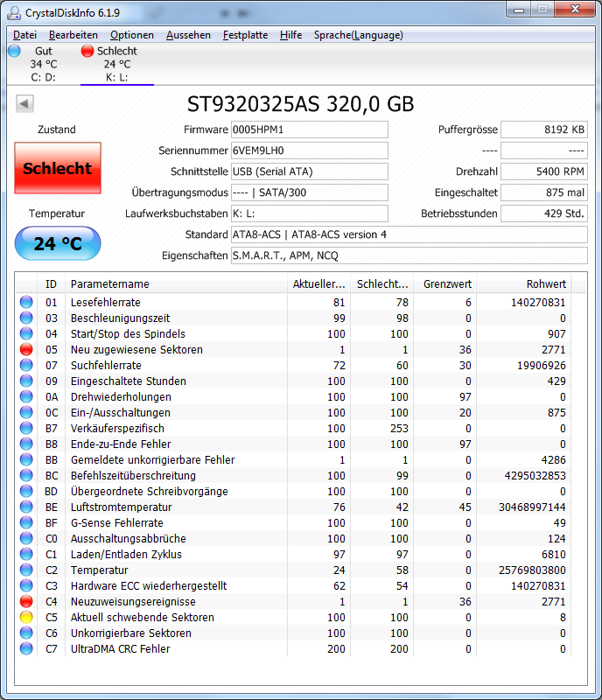This screenshot has width=602, height=700.
Task: Click the Aktueller... column header
Action: (318, 283)
